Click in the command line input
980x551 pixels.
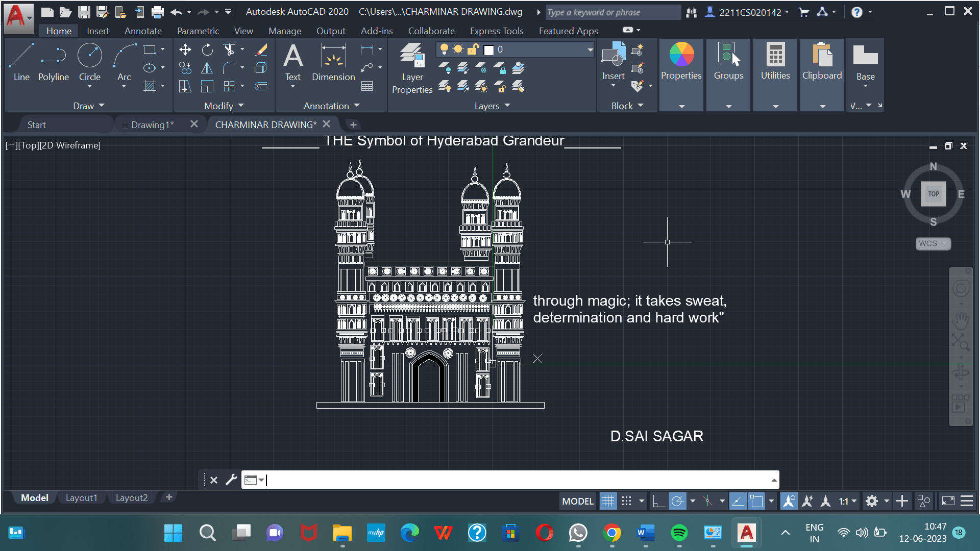(x=510, y=480)
